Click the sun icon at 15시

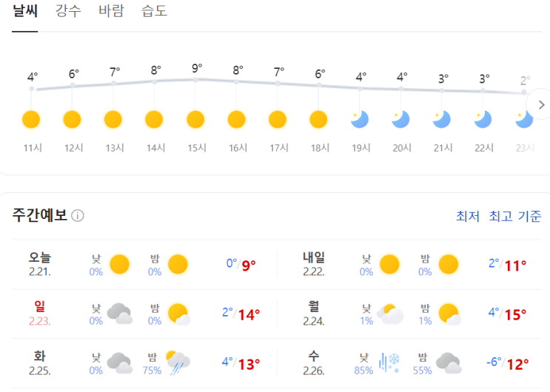[x=195, y=119]
